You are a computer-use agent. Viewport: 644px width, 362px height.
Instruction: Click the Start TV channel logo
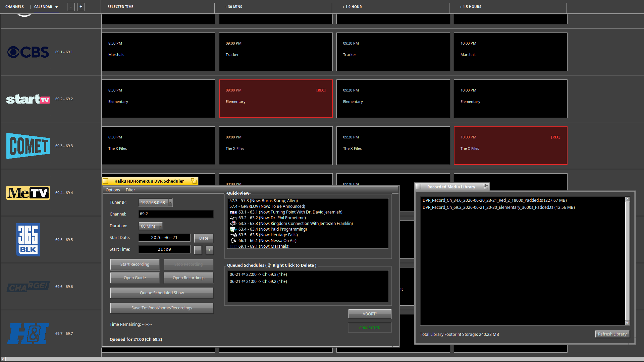coord(28,99)
